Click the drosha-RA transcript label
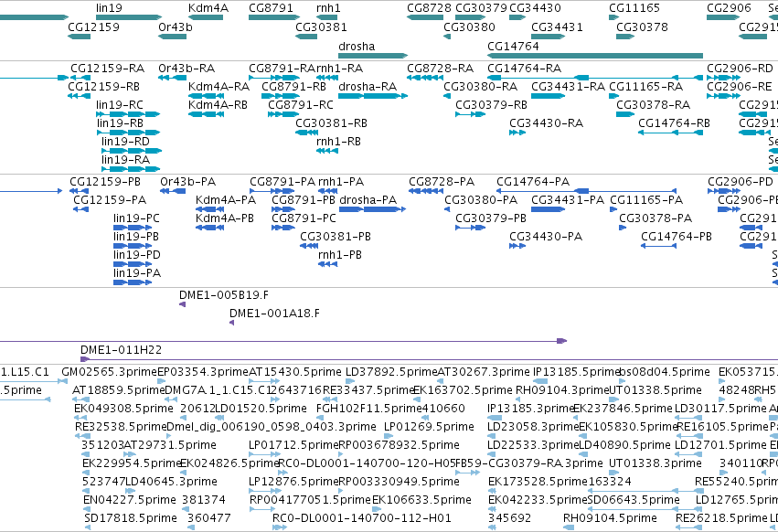778x532 pixels. pos(368,86)
